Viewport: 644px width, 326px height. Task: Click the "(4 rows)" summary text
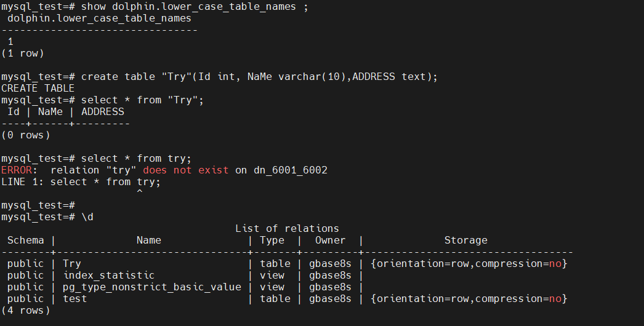pyautogui.click(x=26, y=311)
